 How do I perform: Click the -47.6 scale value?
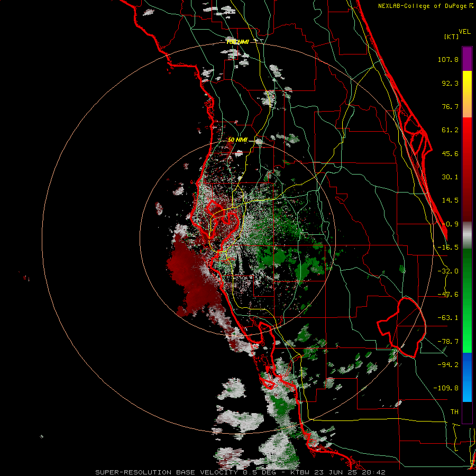[x=448, y=295]
